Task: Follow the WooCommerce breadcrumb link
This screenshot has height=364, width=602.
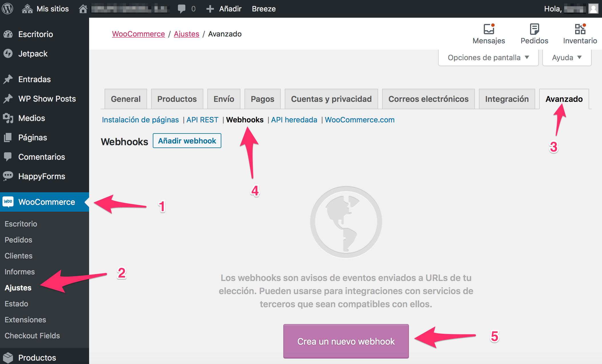Action: (x=139, y=34)
